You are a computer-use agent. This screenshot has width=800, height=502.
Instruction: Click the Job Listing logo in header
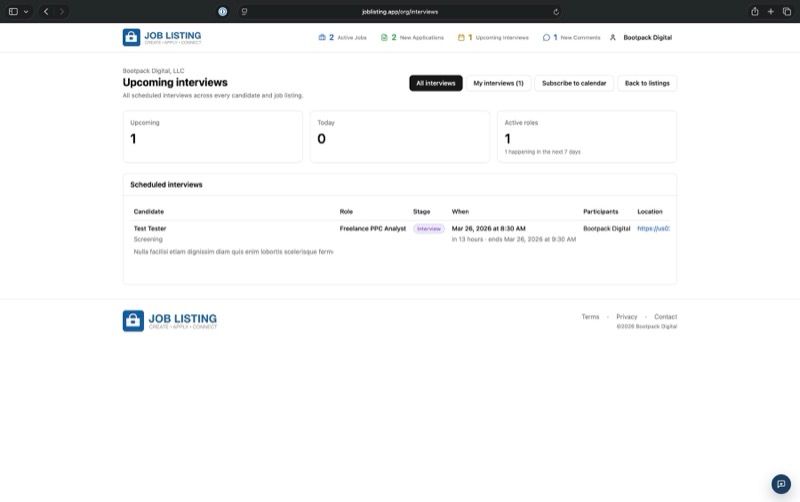click(x=162, y=37)
